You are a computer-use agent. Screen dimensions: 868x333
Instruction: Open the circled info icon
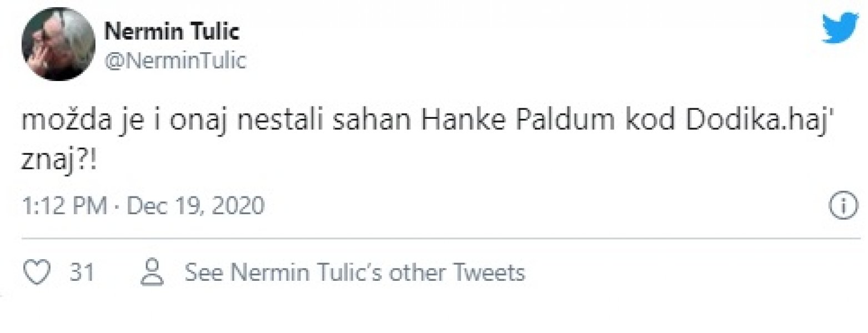[841, 206]
